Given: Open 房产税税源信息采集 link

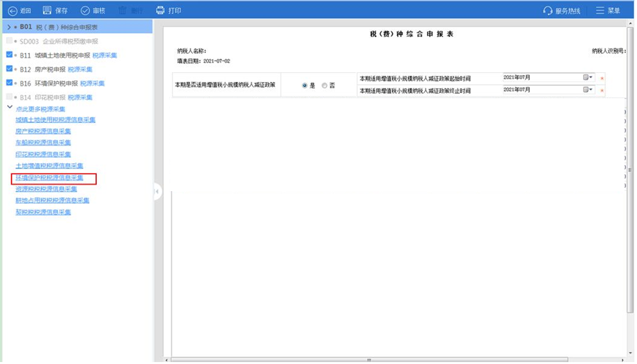Looking at the screenshot, I should tap(43, 131).
